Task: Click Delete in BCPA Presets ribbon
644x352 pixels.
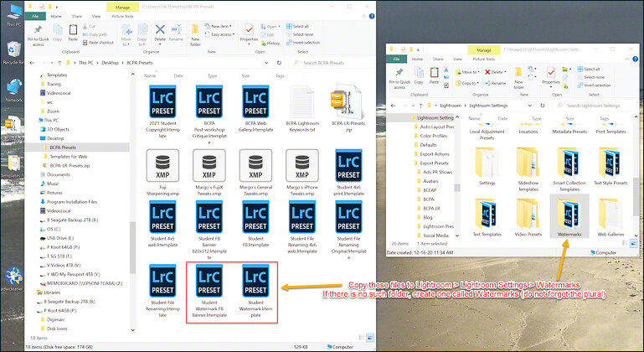Action: [160, 34]
